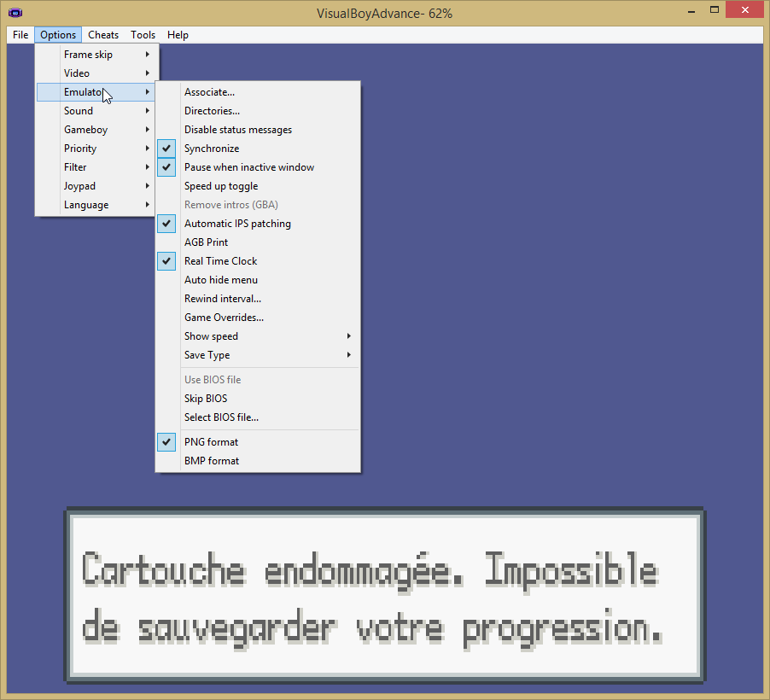Expand the Language submenu
The height and width of the screenshot is (700, 770).
point(96,205)
